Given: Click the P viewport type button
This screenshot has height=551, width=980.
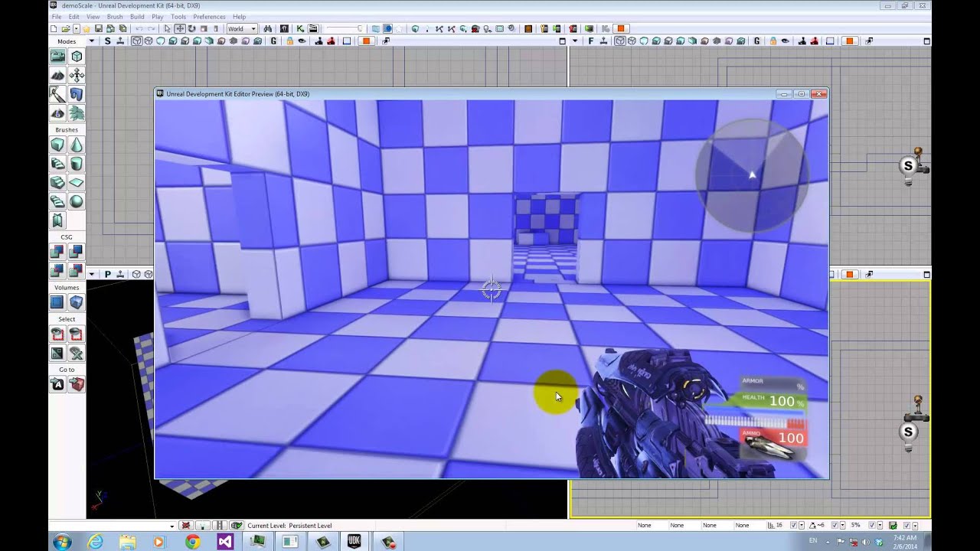Looking at the screenshot, I should click(107, 274).
